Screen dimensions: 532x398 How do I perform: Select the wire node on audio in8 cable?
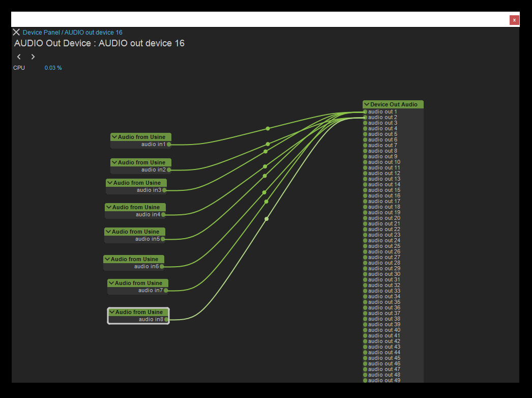267,219
